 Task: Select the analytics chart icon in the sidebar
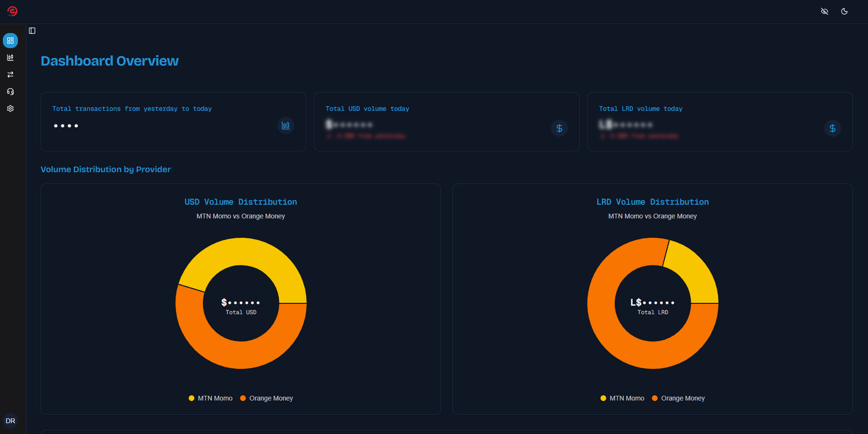pos(10,57)
